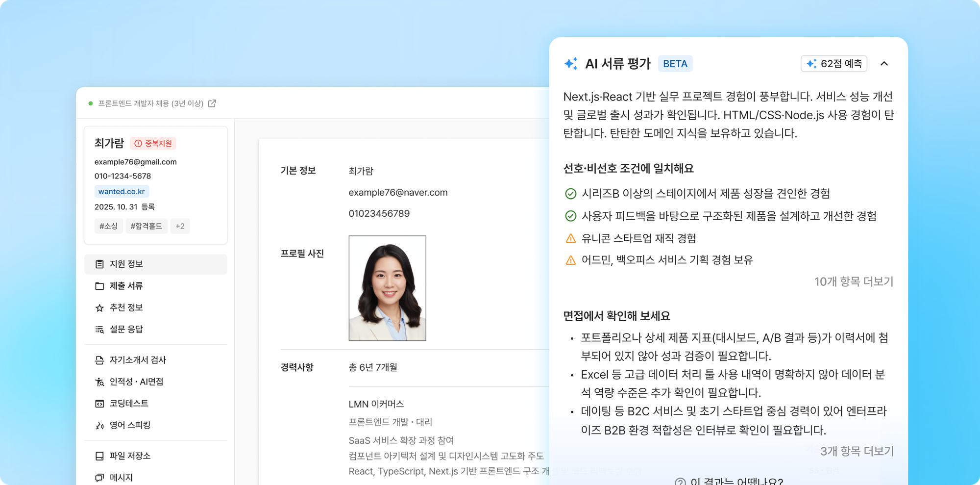
Task: Click the AI sparkle icon beside AI 서류 평가
Action: (571, 64)
